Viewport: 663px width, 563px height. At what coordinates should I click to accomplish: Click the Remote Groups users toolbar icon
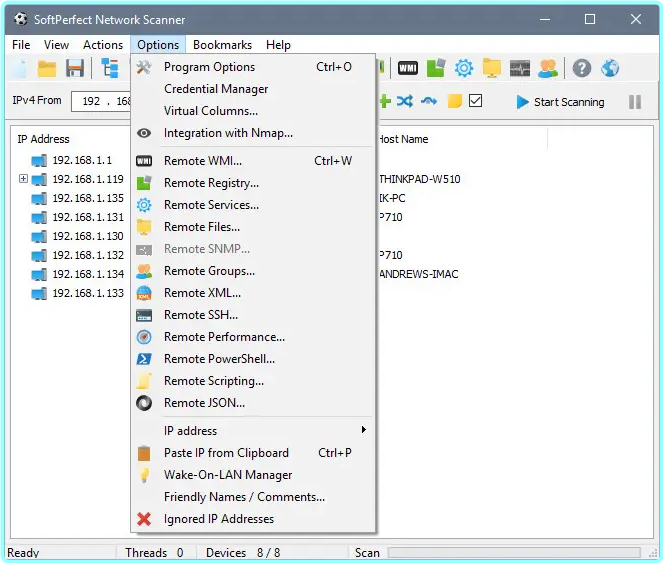[x=548, y=68]
